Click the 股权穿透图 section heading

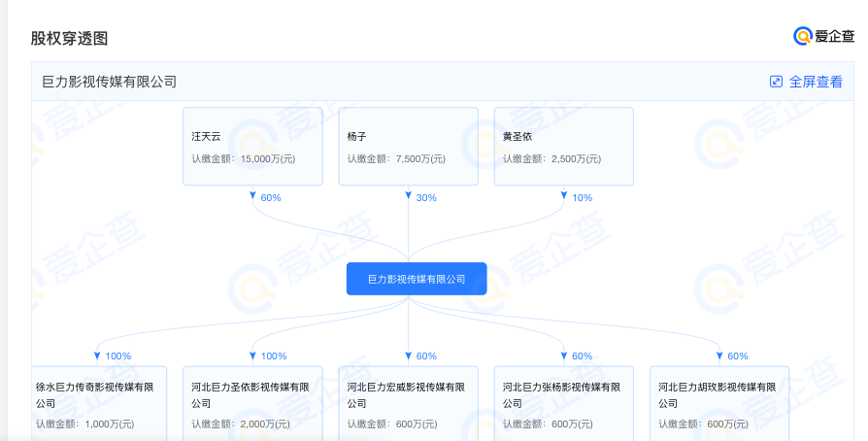tap(69, 38)
